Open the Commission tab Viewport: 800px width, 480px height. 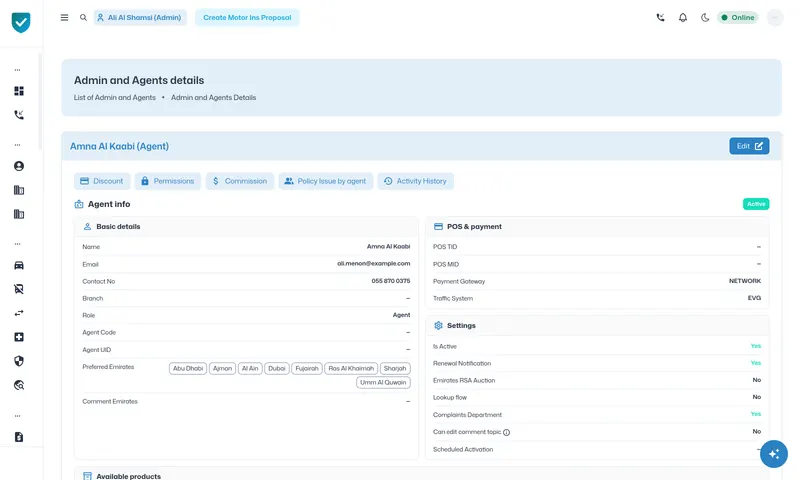(240, 181)
